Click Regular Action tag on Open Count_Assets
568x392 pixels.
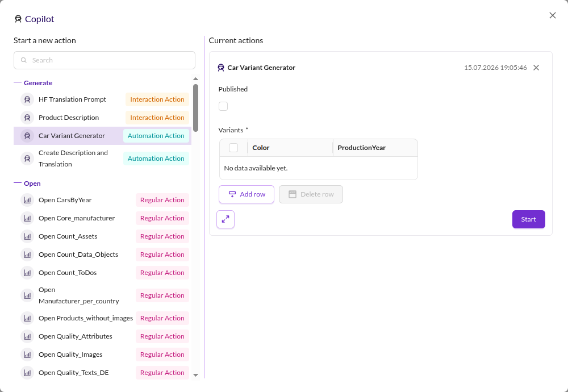point(162,236)
